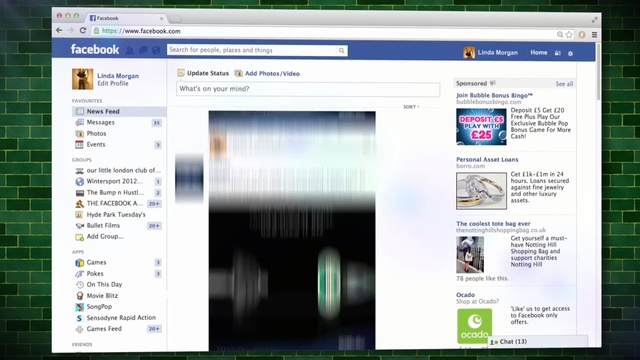Select the Update Status tab
640x360 pixels.
pos(203,73)
